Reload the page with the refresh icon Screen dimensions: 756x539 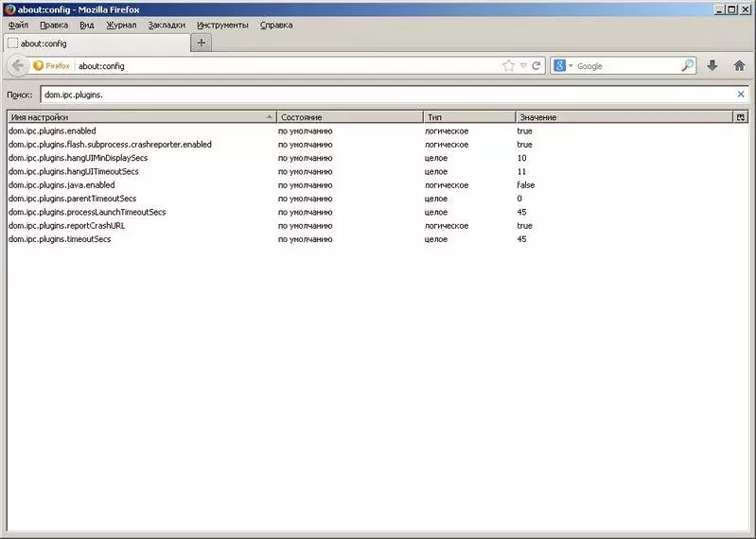[x=536, y=65]
